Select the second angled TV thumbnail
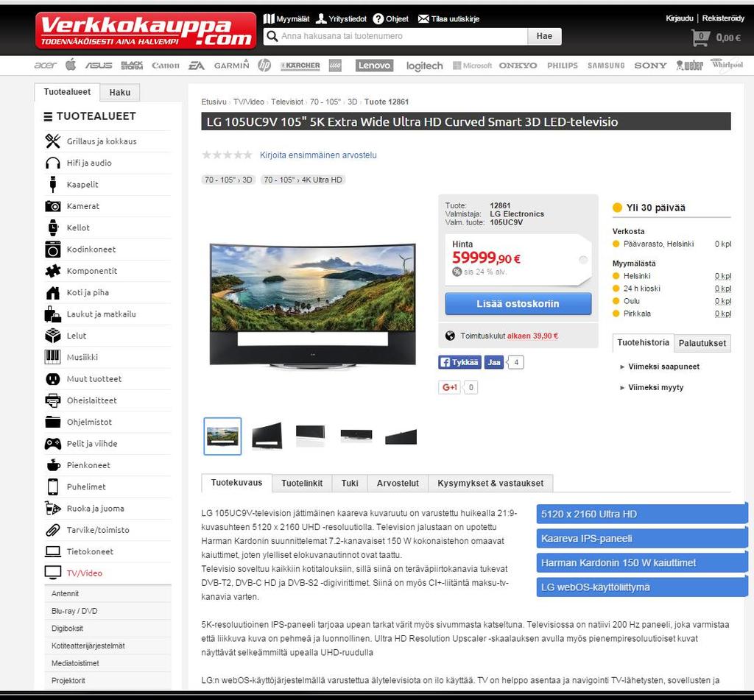The height and width of the screenshot is (700, 754). click(x=267, y=435)
